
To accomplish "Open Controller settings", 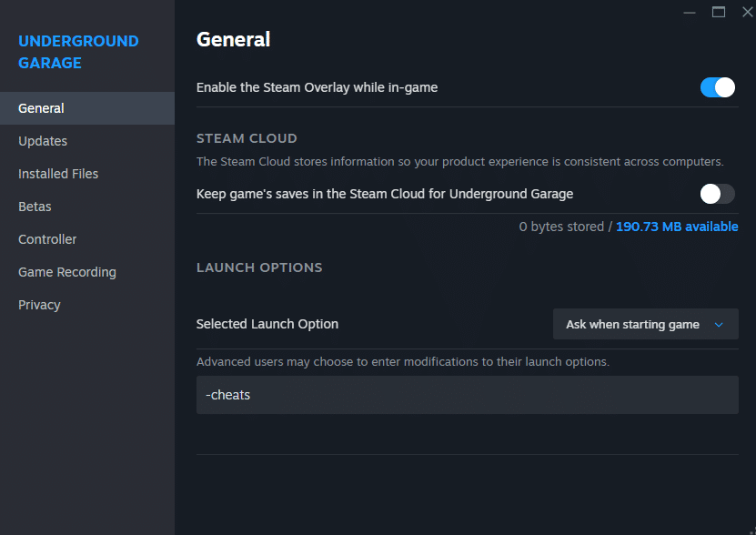I will [x=86, y=239].
